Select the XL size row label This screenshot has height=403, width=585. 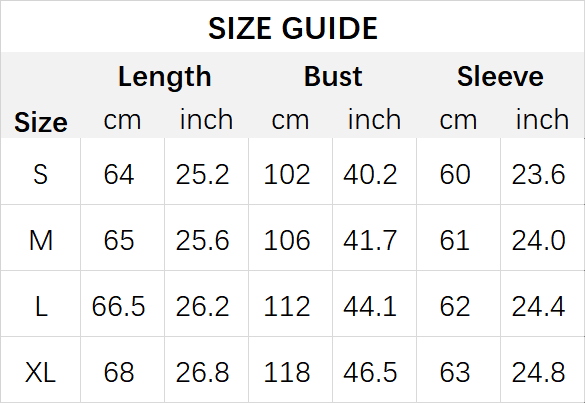tap(40, 372)
